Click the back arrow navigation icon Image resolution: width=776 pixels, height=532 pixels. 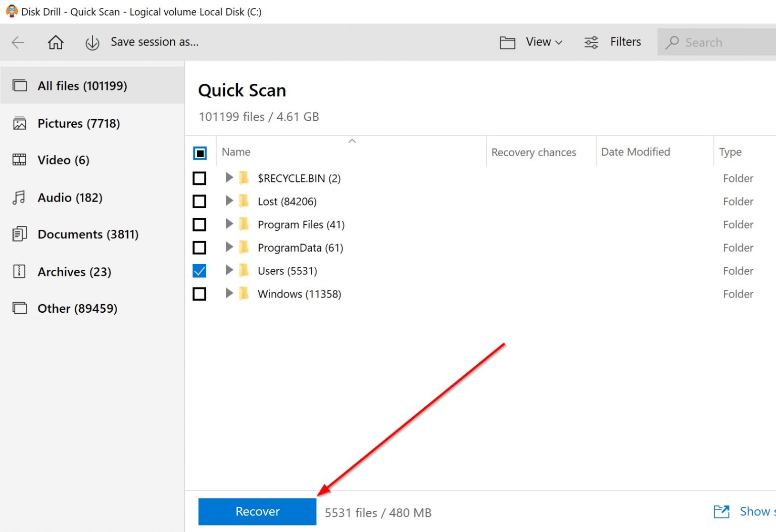(18, 42)
